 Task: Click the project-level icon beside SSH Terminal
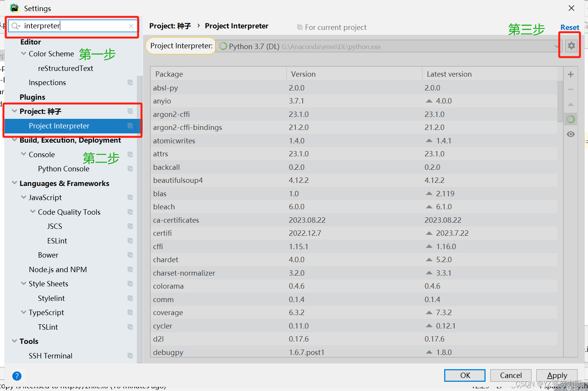click(x=130, y=356)
